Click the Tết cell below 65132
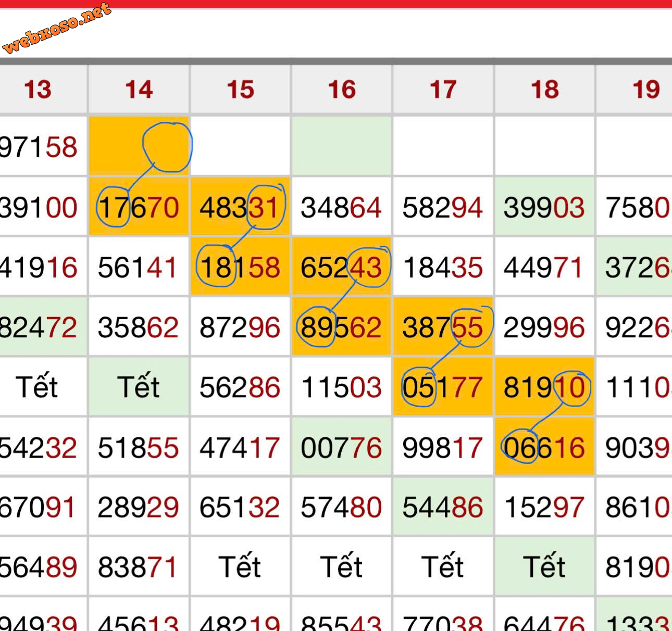This screenshot has width=672, height=631. click(x=240, y=566)
